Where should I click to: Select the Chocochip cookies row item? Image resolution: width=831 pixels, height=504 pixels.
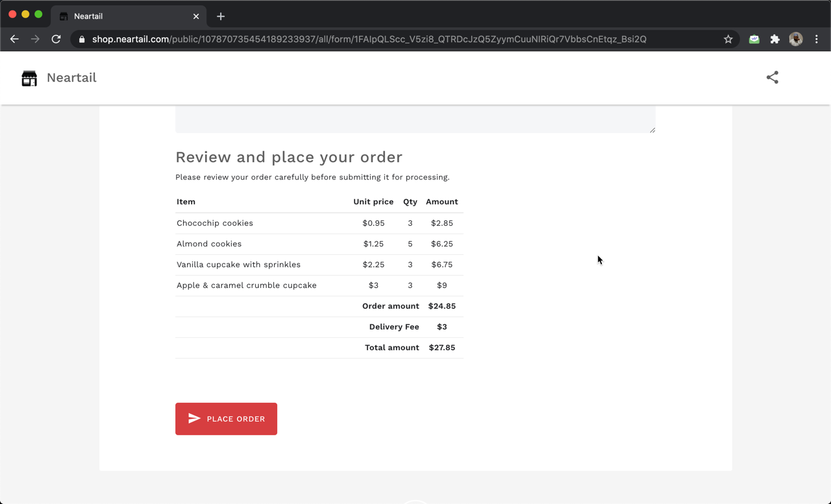215,222
